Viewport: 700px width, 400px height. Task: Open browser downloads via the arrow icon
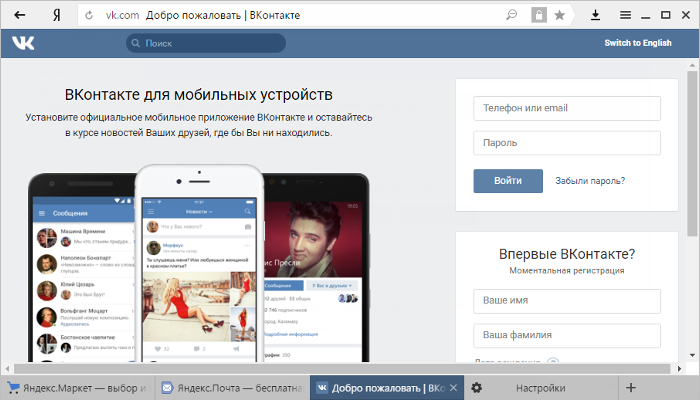(595, 15)
